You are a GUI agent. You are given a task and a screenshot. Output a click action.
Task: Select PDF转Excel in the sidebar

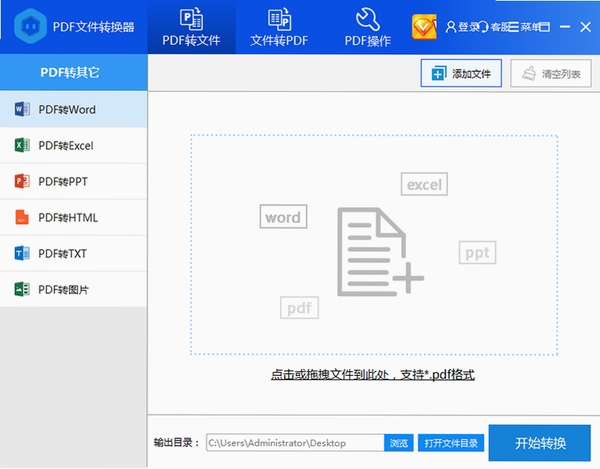click(x=73, y=145)
